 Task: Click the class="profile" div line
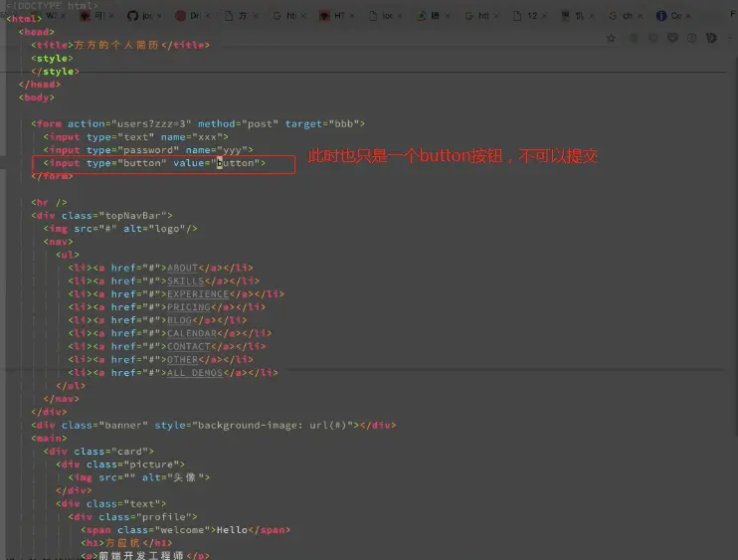click(132, 516)
